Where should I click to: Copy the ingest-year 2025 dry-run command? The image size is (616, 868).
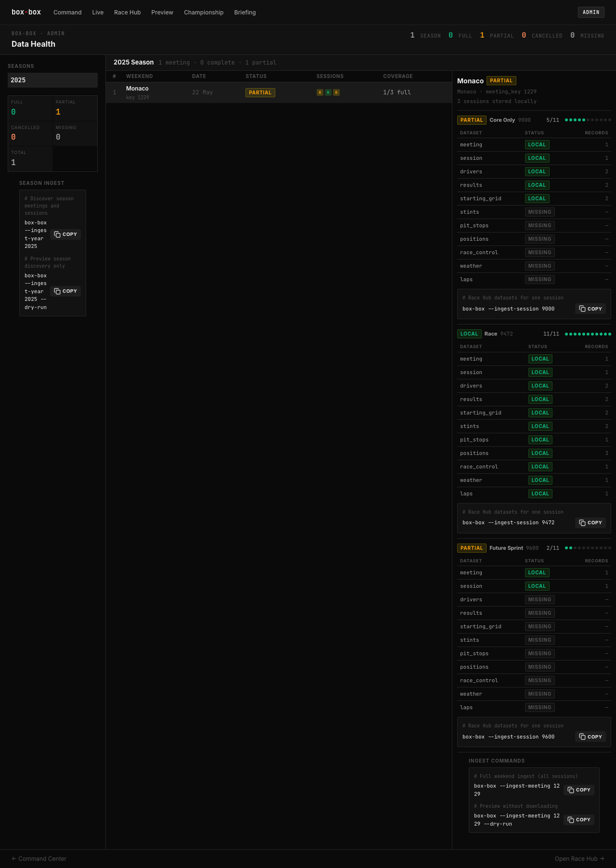click(x=65, y=291)
